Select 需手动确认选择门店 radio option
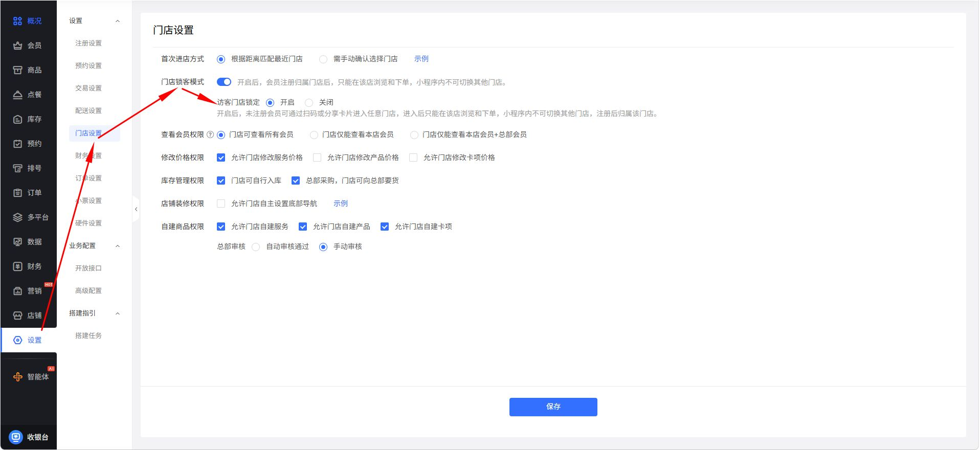Viewport: 980px width, 450px height. [323, 59]
